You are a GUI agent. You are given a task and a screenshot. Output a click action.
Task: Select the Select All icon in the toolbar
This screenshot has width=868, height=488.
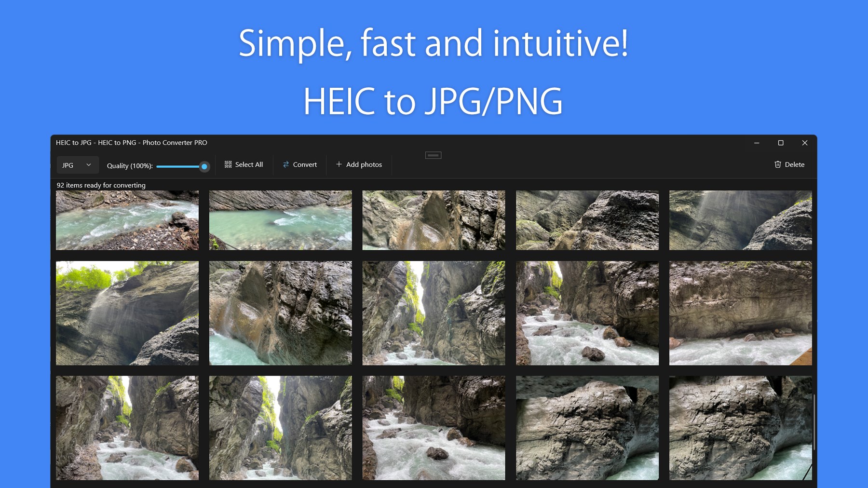point(228,164)
